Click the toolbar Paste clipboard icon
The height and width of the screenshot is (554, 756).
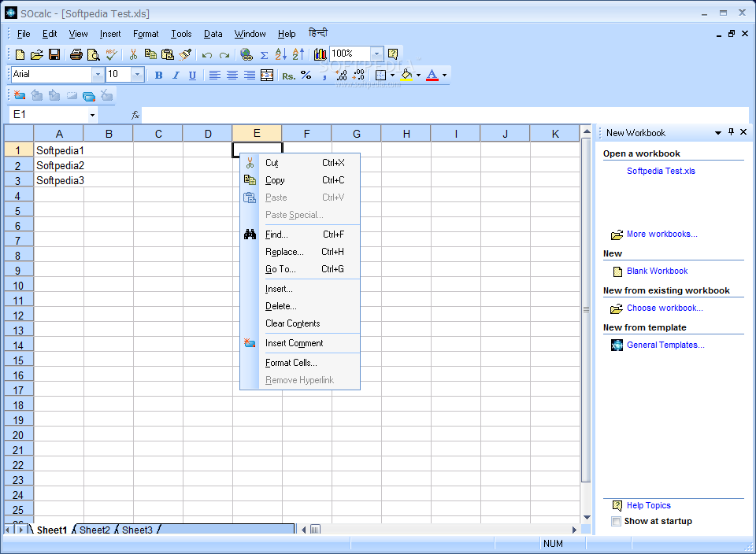point(167,54)
